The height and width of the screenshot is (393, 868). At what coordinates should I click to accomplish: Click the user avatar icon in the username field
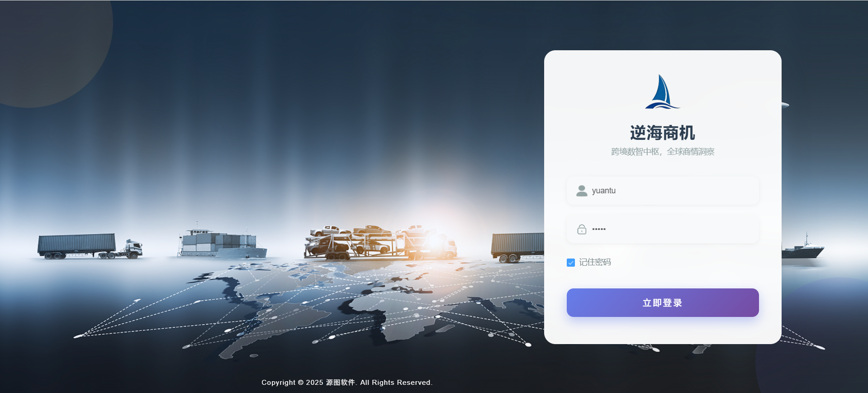pyautogui.click(x=582, y=191)
